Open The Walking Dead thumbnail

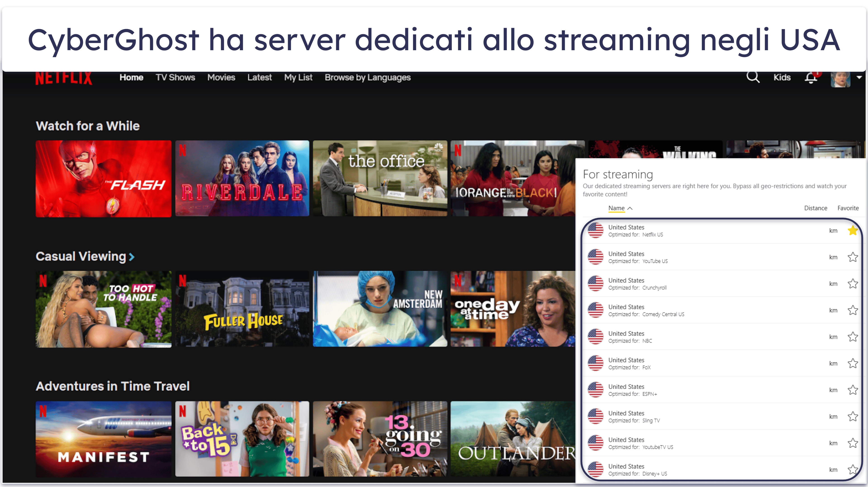click(655, 149)
